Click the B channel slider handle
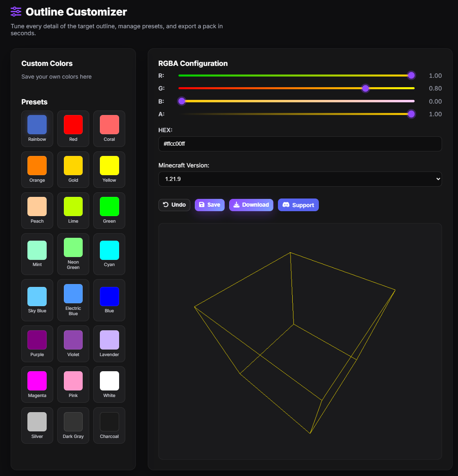 (x=182, y=101)
